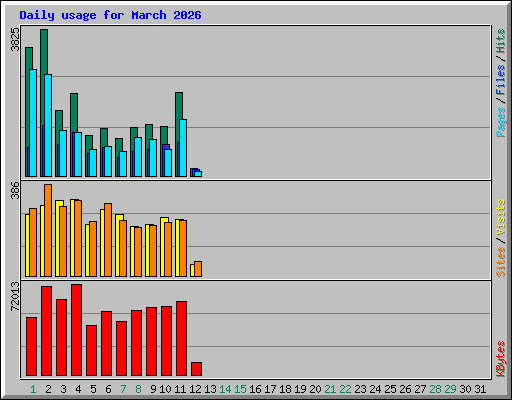This screenshot has width=512, height=400.
Task: Click the 386 y-axis value
Action: pyautogui.click(x=15, y=190)
